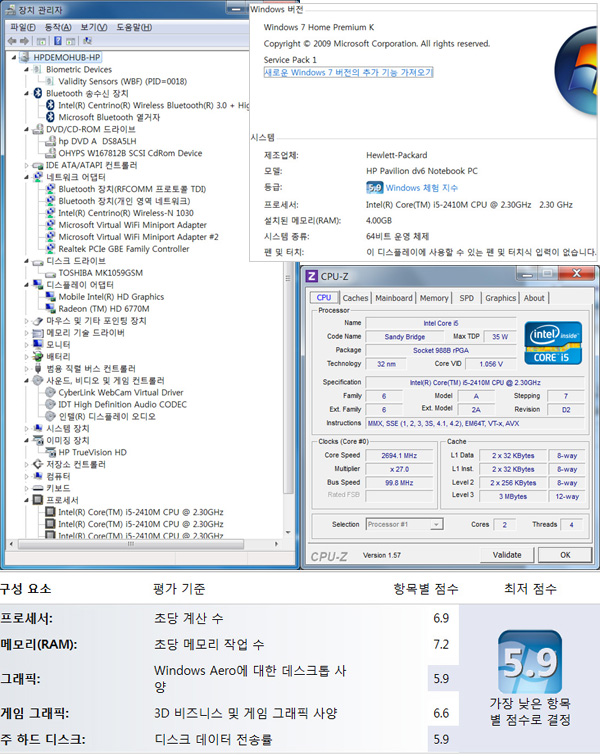Open Help via the blue question-mark toolbar icon
The width and height of the screenshot is (600, 756).
click(x=58, y=41)
